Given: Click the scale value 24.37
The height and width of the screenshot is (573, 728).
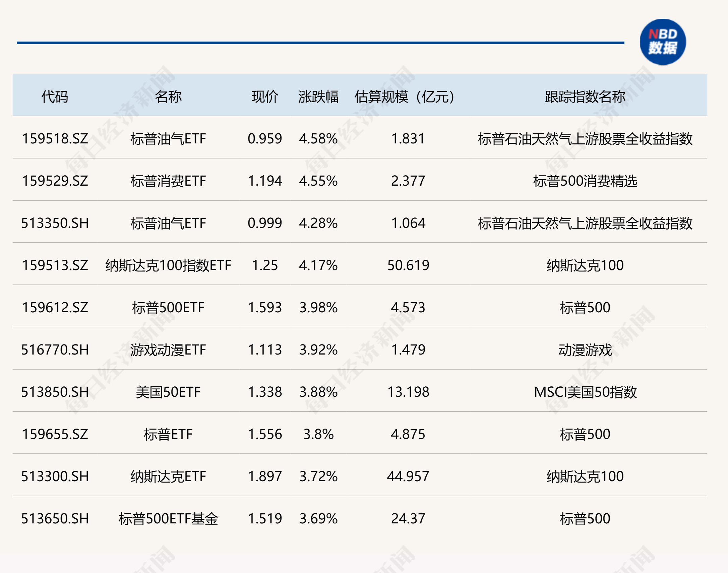Looking at the screenshot, I should tap(408, 519).
